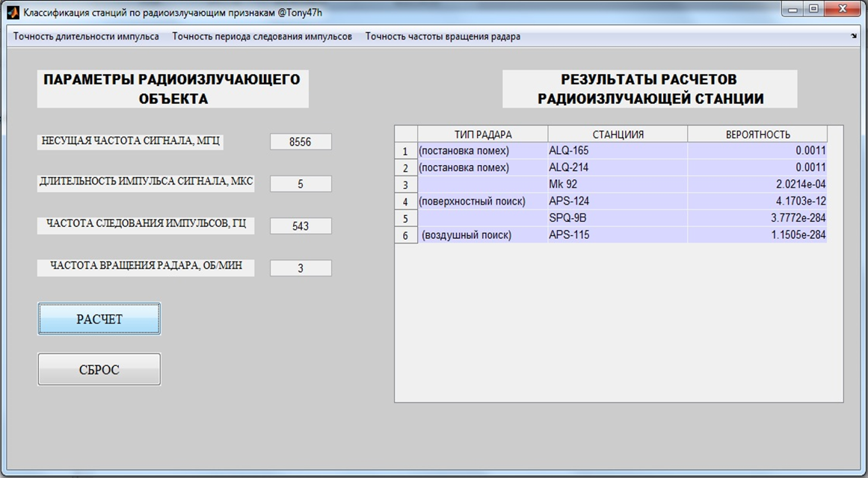Select the (поверхностный поиск) cell
This screenshot has width=868, height=478.
tap(483, 201)
